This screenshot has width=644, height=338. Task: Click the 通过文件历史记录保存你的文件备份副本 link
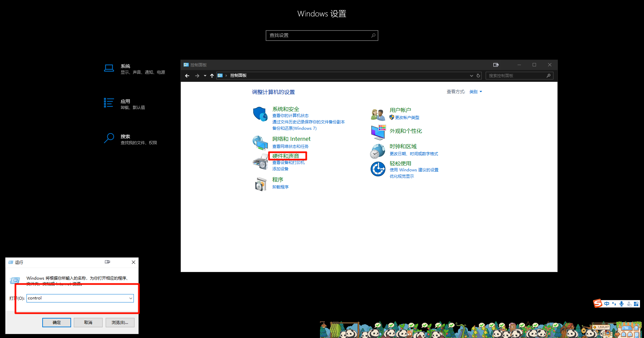[x=309, y=122]
